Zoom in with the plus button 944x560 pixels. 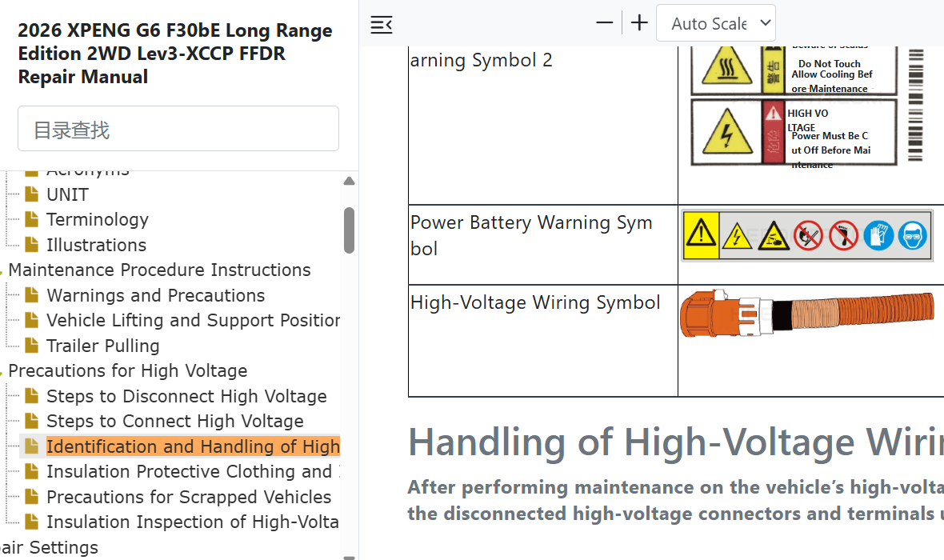(639, 23)
